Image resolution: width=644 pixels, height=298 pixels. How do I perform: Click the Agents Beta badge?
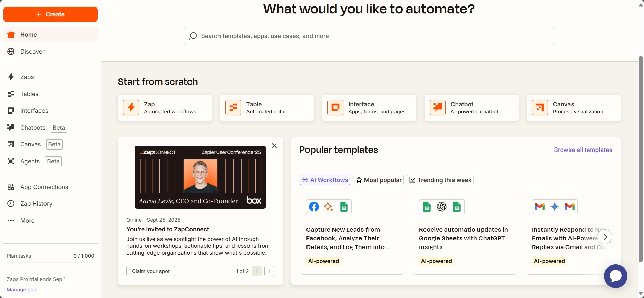pos(53,161)
